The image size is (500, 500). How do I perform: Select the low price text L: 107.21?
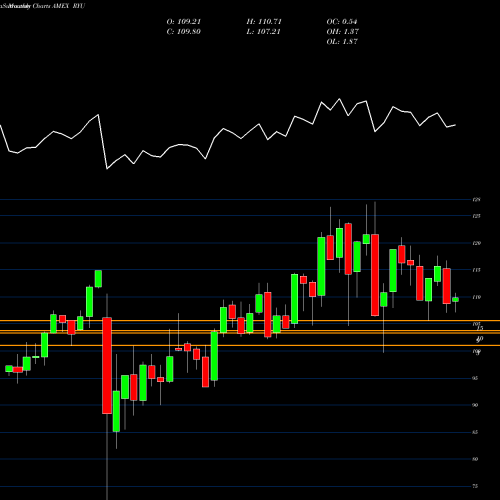(263, 32)
